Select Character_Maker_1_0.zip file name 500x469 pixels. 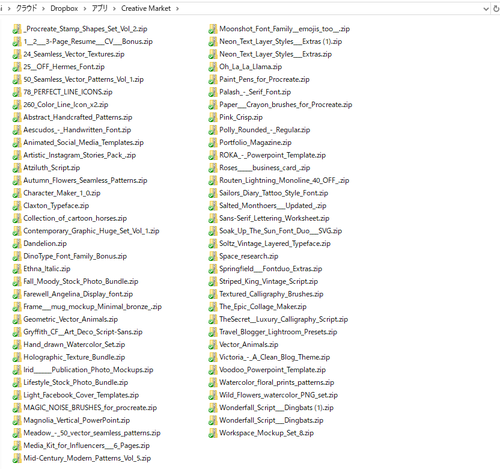pyautogui.click(x=62, y=193)
